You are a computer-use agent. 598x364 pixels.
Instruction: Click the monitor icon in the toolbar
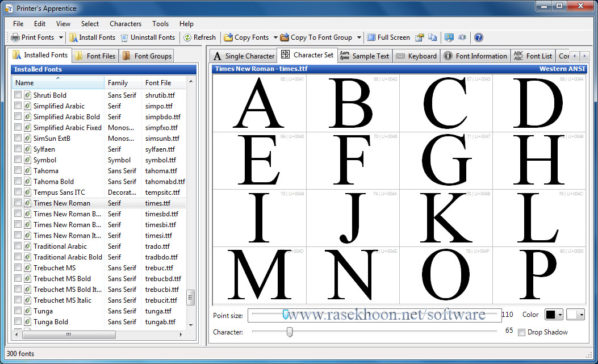[x=449, y=37]
